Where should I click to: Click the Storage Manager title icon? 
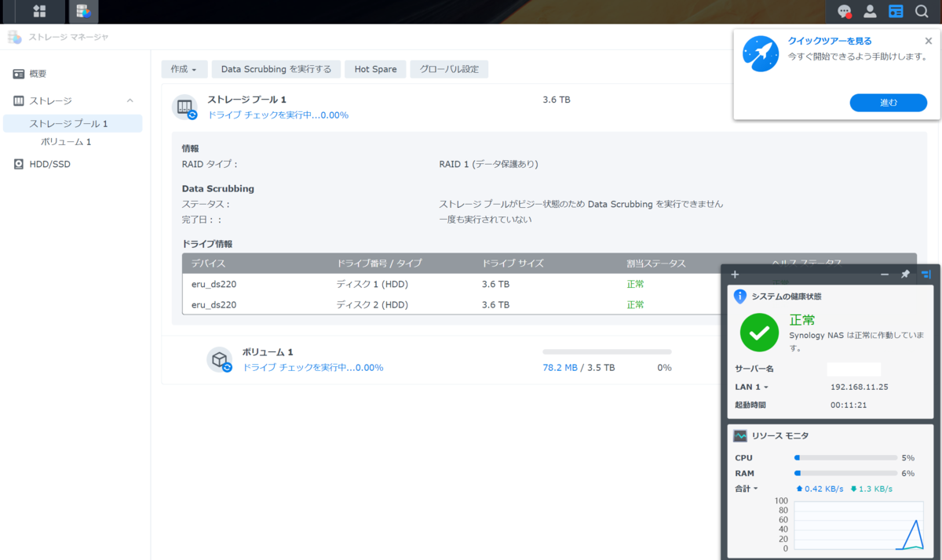15,37
